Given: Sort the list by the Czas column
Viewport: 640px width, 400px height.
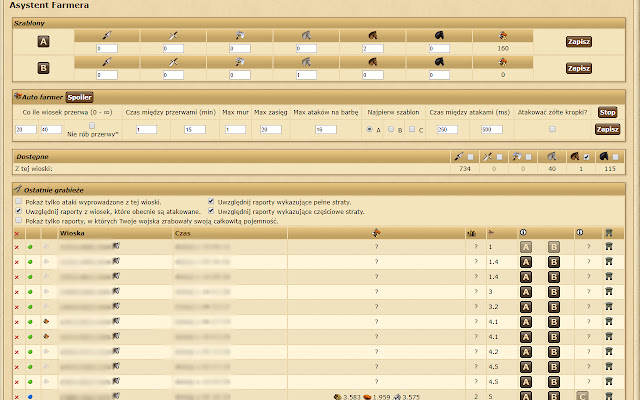Looking at the screenshot, I should tap(182, 232).
